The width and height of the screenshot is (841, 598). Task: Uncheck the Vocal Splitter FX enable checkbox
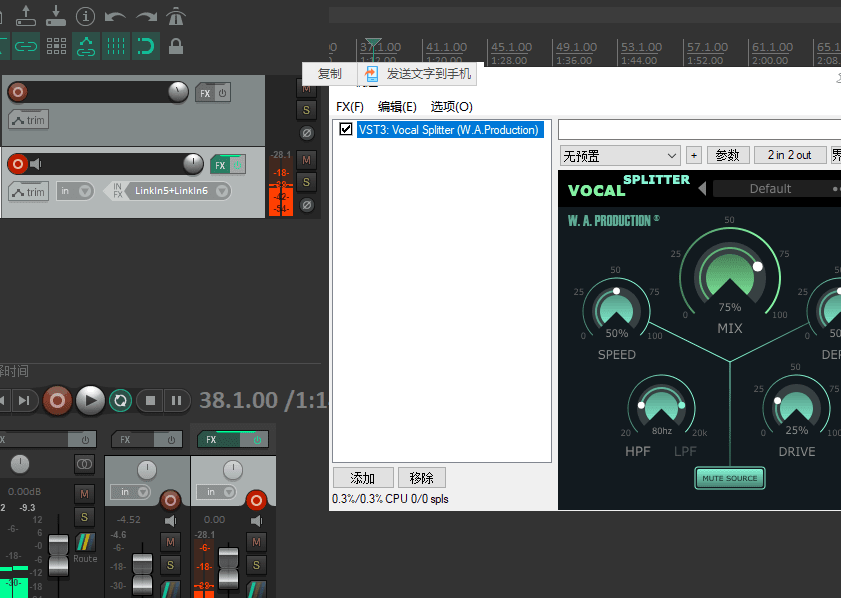click(345, 129)
